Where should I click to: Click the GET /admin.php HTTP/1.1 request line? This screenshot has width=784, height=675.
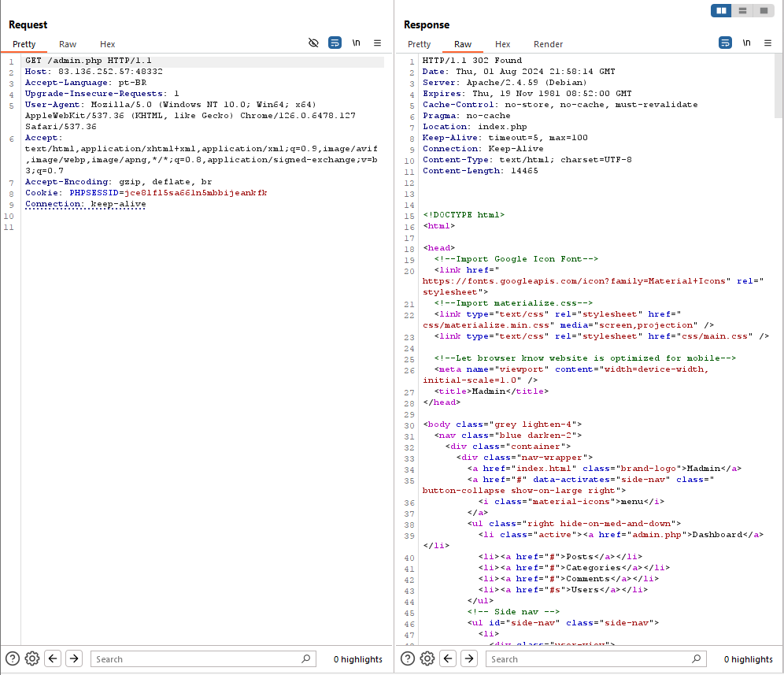click(88, 61)
